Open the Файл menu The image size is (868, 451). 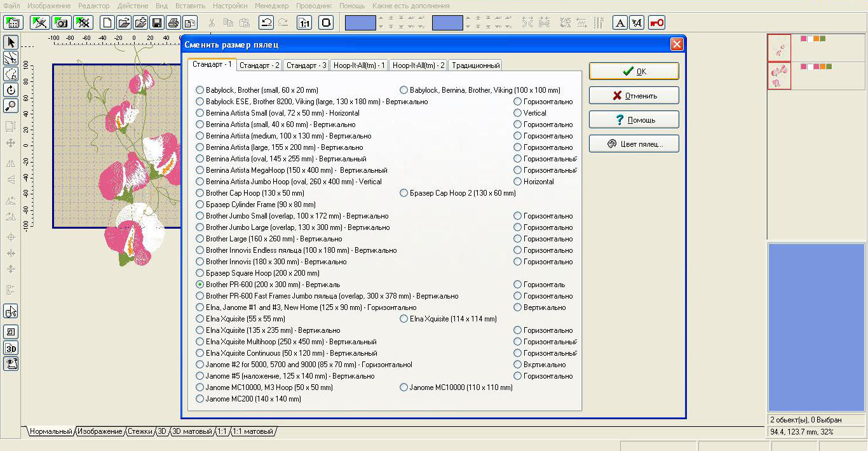[11, 5]
